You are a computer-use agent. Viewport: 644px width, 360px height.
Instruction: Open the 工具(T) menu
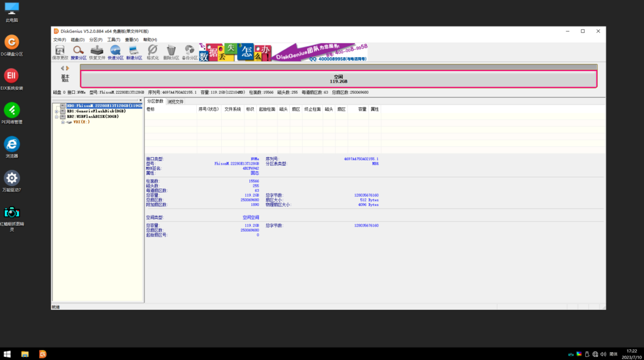(114, 40)
